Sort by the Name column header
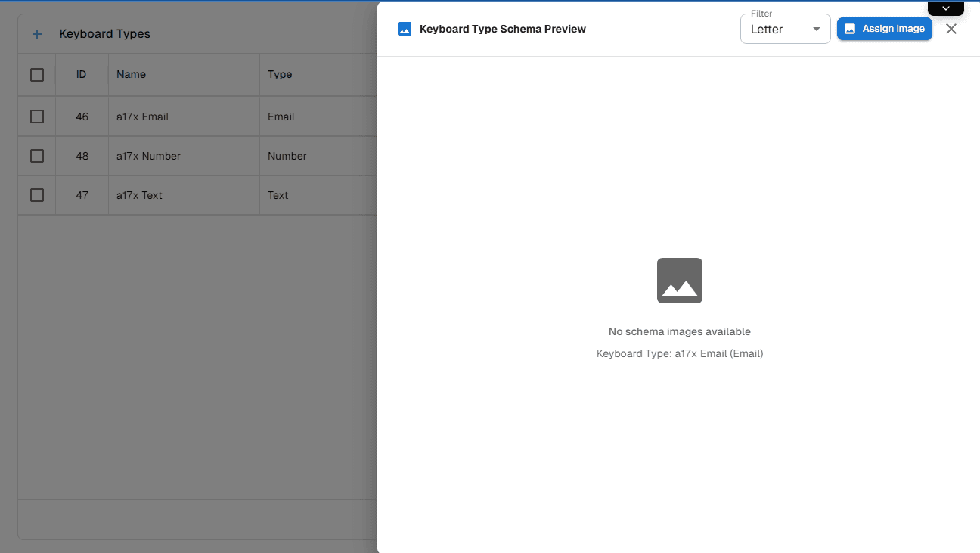The width and height of the screenshot is (980, 553). coord(131,74)
